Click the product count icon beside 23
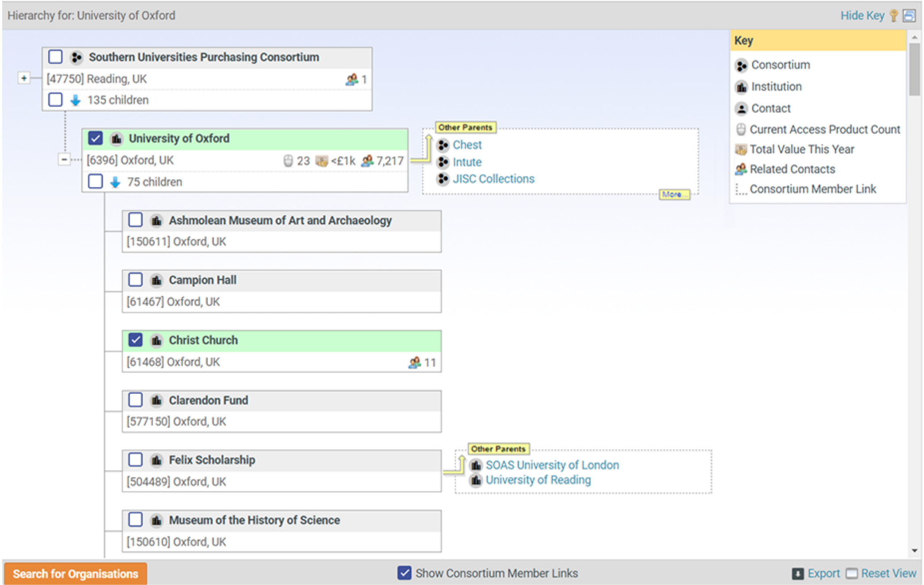924x585 pixels. 288,161
